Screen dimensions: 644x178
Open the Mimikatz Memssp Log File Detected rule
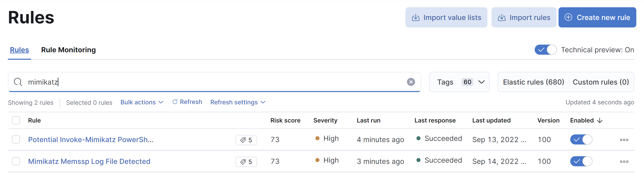pos(89,161)
